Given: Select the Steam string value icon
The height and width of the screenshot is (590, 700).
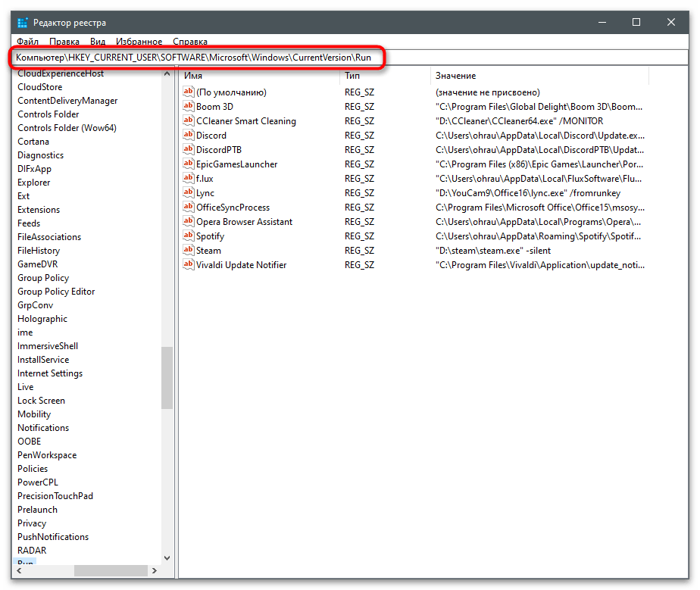Looking at the screenshot, I should (189, 251).
